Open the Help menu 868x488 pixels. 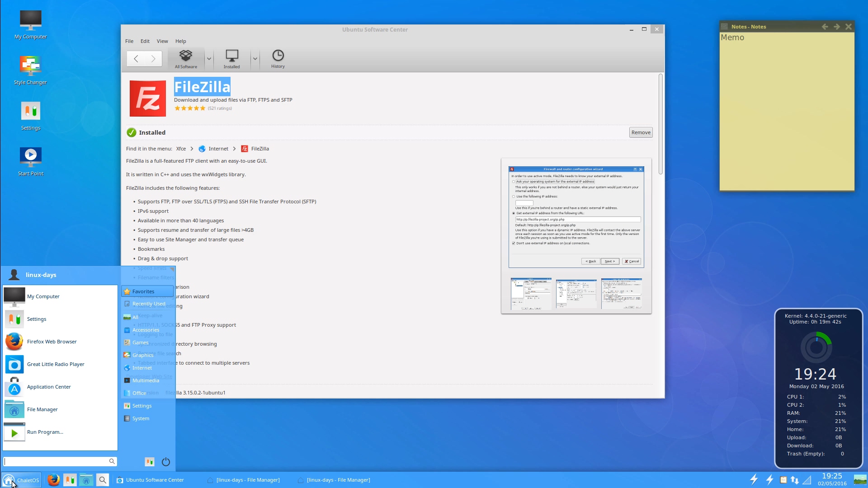180,41
